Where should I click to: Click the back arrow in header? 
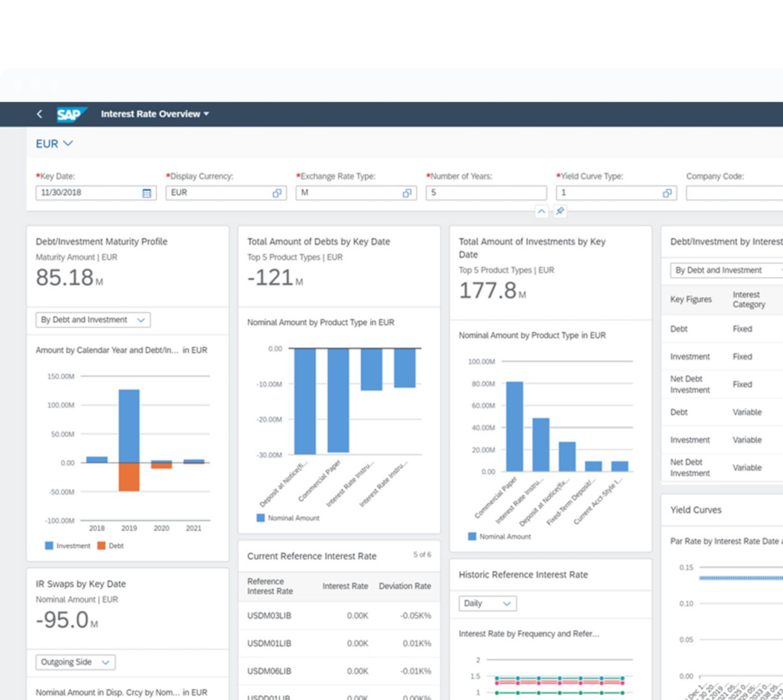pyautogui.click(x=39, y=114)
